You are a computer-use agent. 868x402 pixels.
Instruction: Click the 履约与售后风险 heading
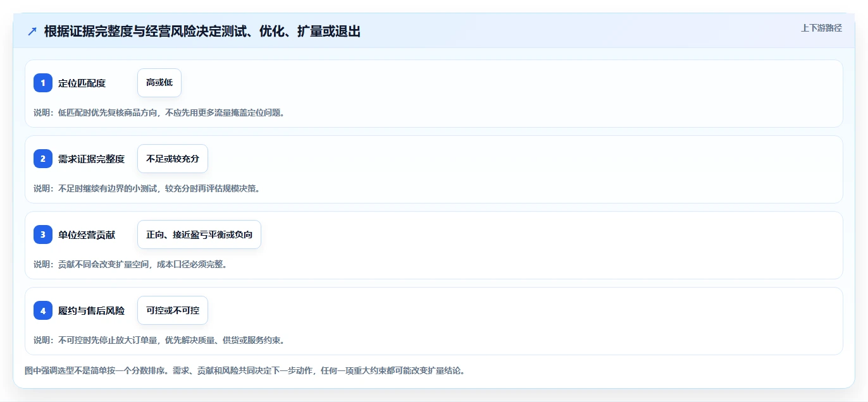coord(91,310)
